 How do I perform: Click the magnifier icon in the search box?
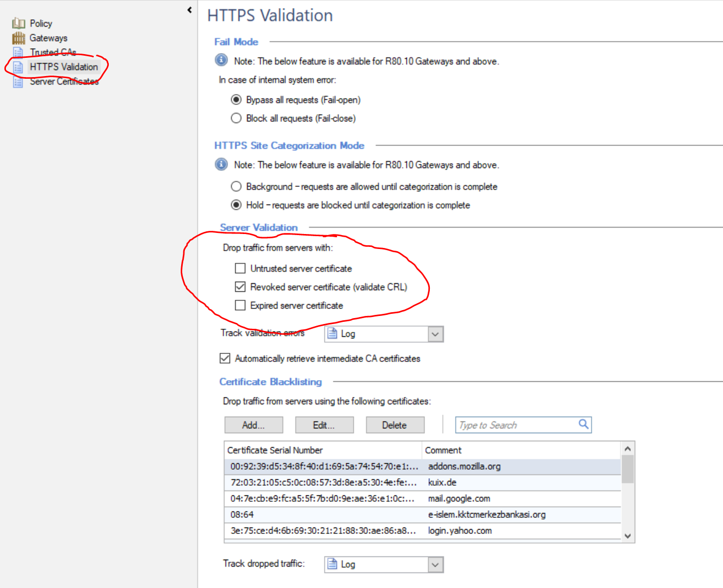click(583, 424)
